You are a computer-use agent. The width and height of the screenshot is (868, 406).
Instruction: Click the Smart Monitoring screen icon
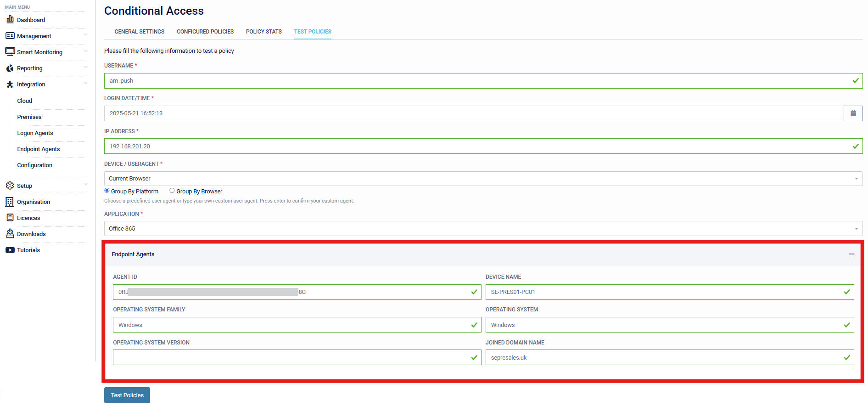(10, 51)
